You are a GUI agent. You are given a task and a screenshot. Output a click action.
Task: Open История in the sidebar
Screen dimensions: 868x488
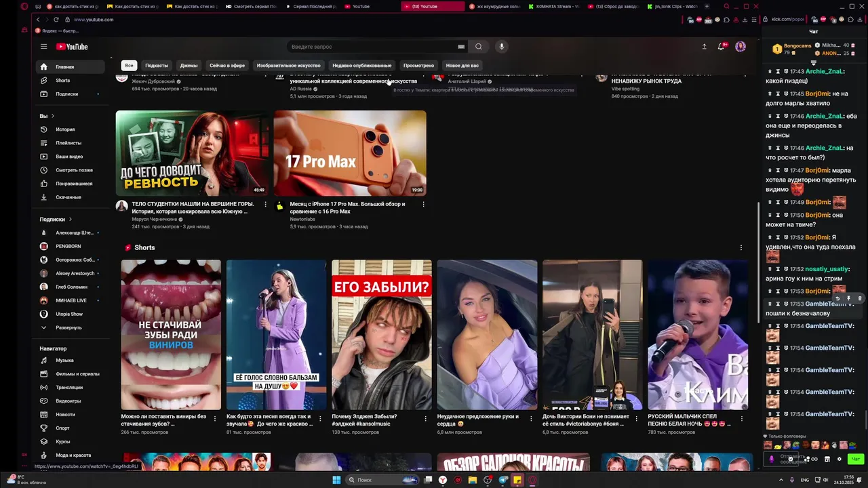[x=71, y=129]
